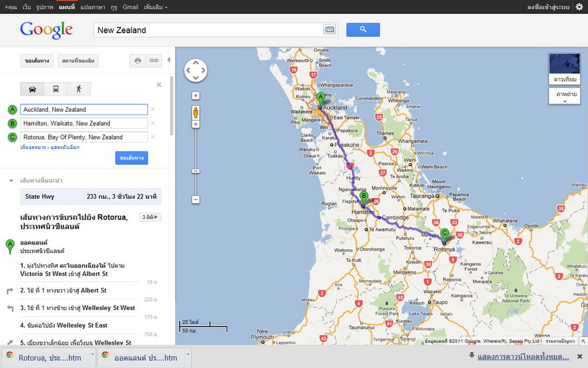This screenshot has height=368, width=588.
Task: Close the downloads bar with the X
Action: pos(579,356)
